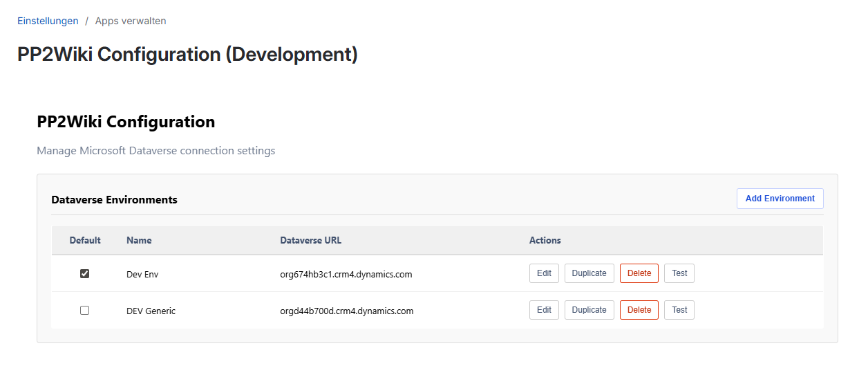This screenshot has height=375, width=868.
Task: Uncheck Default checkbox for Dev Env
Action: [x=85, y=273]
